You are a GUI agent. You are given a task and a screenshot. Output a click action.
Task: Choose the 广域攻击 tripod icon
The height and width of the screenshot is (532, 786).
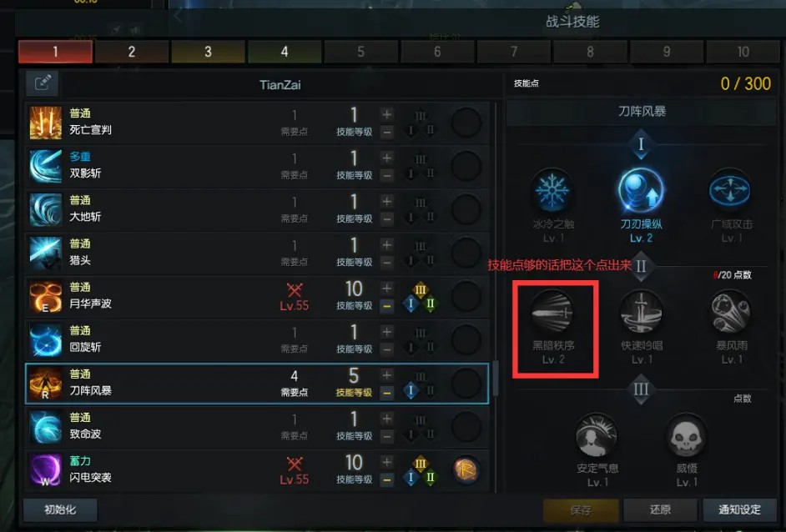(x=730, y=191)
